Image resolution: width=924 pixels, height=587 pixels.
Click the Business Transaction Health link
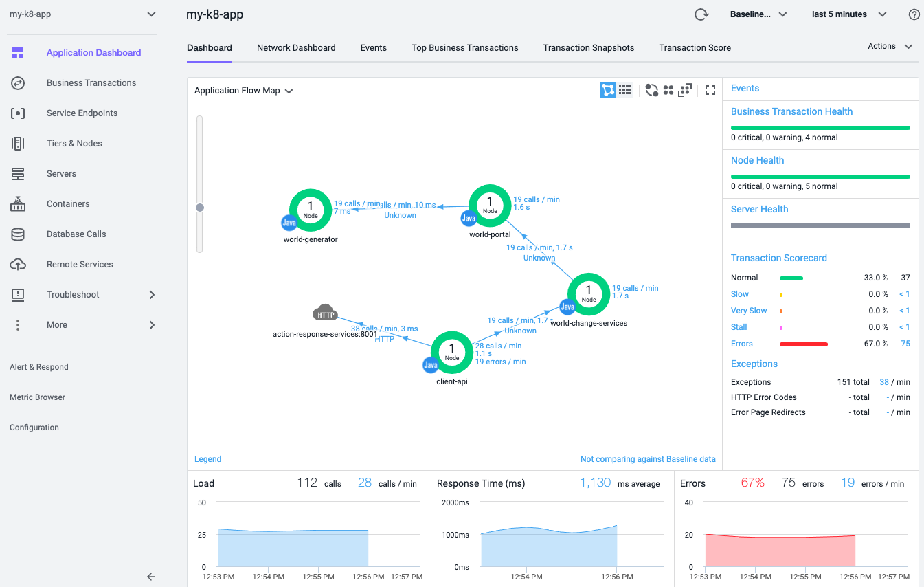pos(791,111)
